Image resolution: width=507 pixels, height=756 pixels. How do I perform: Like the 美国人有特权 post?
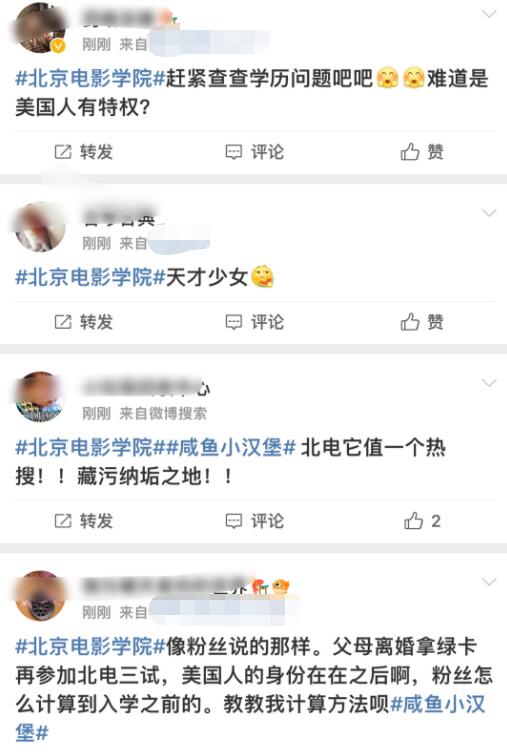tap(422, 152)
